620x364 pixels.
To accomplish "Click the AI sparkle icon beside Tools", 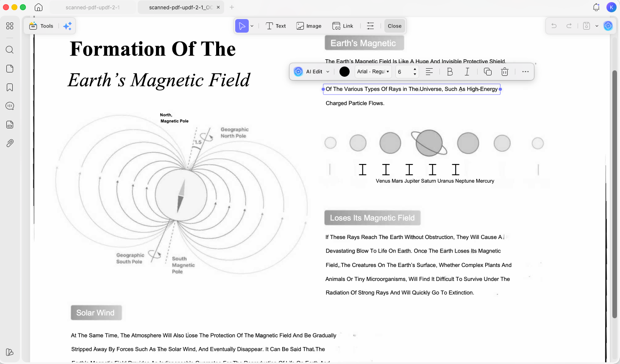I will [x=67, y=26].
